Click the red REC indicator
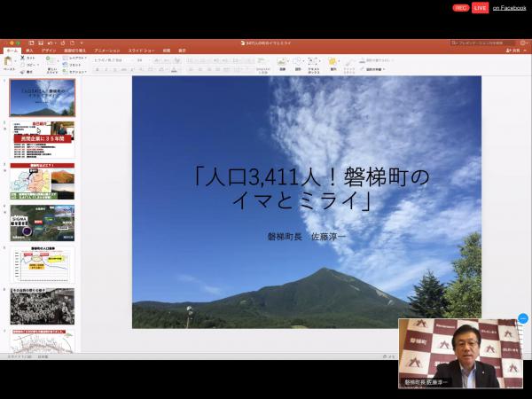Image resolution: width=532 pixels, height=399 pixels. point(460,8)
